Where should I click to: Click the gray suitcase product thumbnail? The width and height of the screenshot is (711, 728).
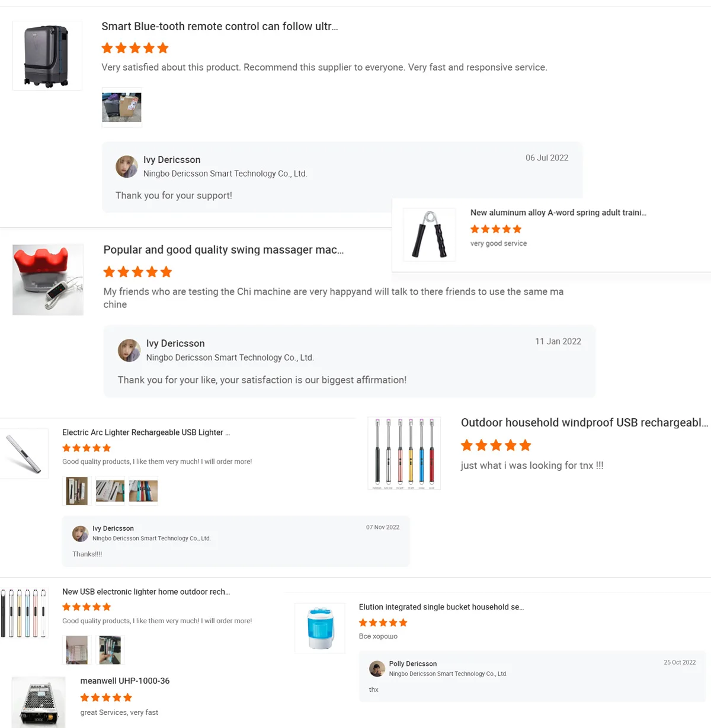tap(47, 56)
